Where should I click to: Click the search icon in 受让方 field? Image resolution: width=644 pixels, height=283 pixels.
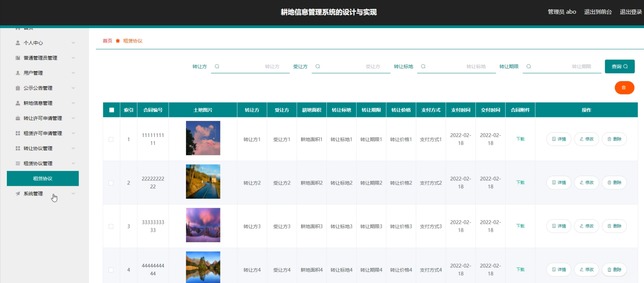318,66
